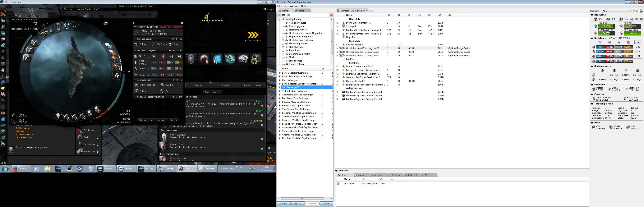Toggle state of Salvager I module
The width and height of the screenshot is (644, 207).
[x=337, y=26]
